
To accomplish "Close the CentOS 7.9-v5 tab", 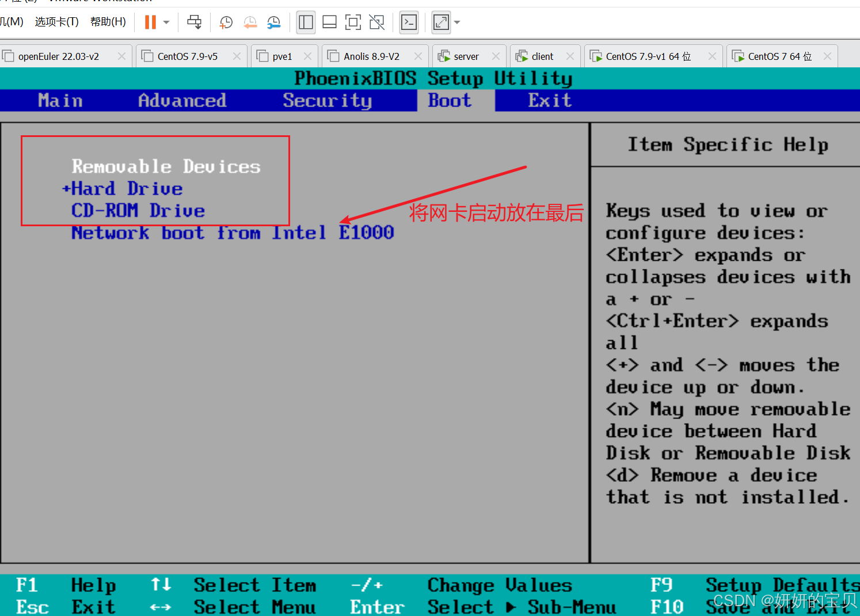I will (237, 56).
